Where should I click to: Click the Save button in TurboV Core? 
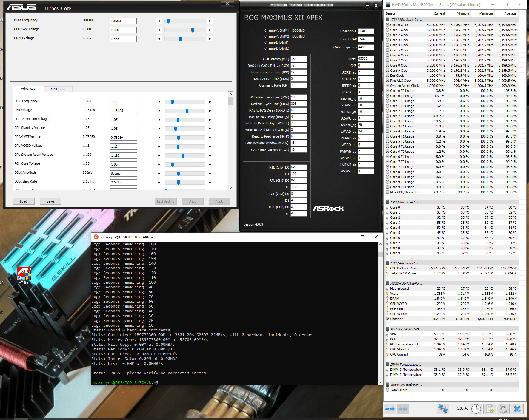[x=50, y=201]
